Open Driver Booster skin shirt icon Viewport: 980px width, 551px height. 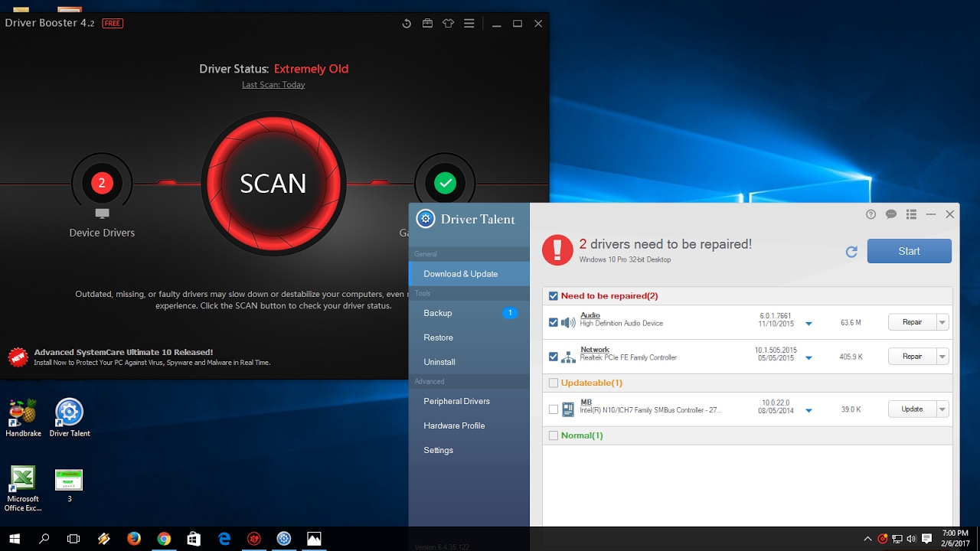click(x=448, y=24)
